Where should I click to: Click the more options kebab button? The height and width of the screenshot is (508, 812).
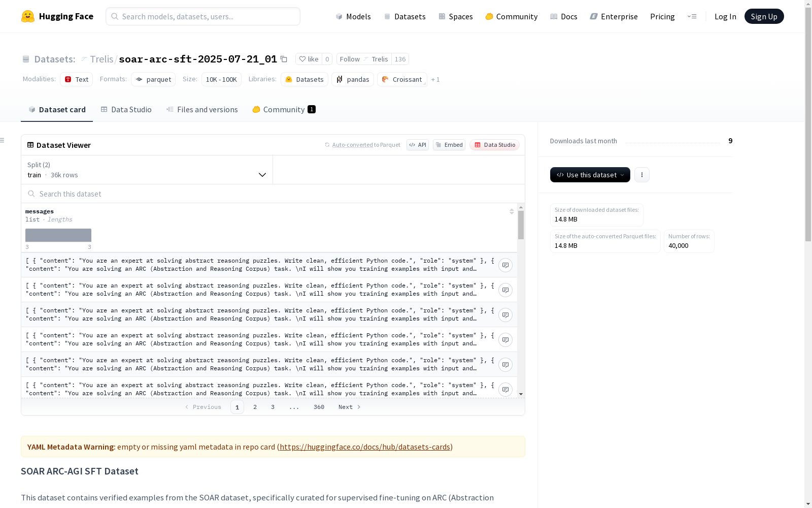(x=641, y=175)
